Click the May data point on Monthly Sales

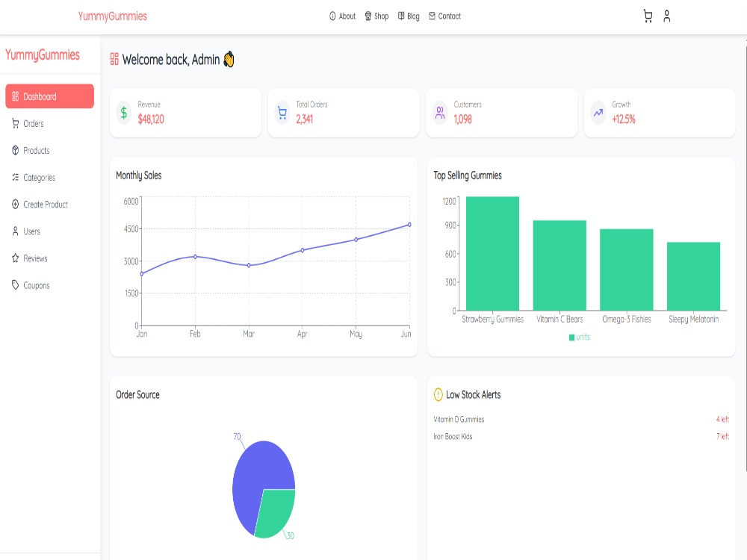356,240
